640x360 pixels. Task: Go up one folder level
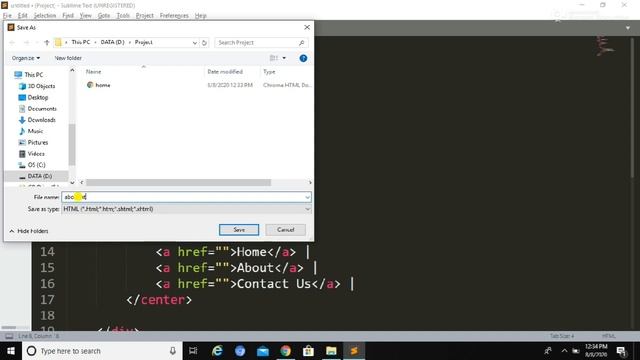pos(47,42)
